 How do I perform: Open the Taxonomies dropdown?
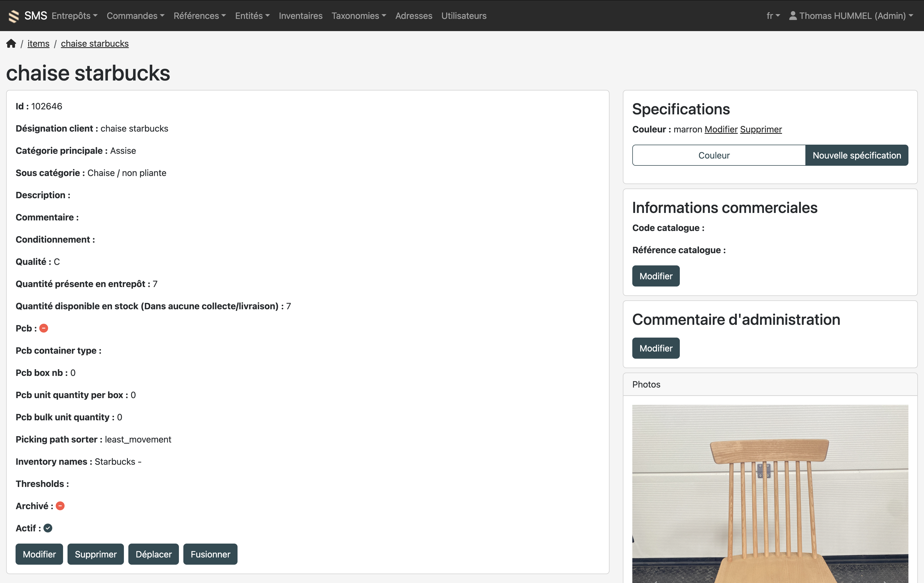point(358,16)
